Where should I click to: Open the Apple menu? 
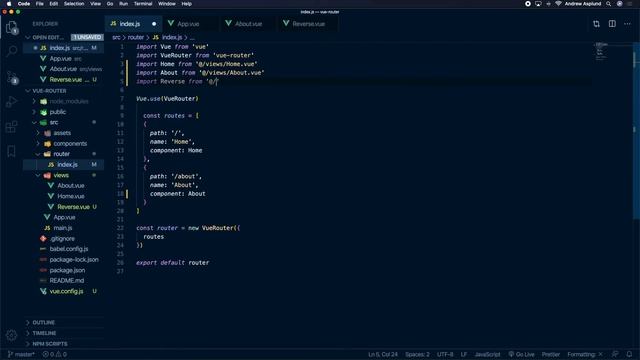click(9, 4)
